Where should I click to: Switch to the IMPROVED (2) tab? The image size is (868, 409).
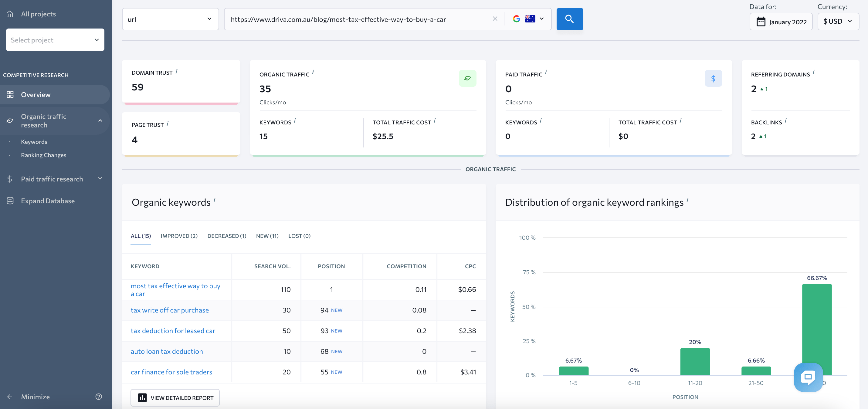coord(179,236)
